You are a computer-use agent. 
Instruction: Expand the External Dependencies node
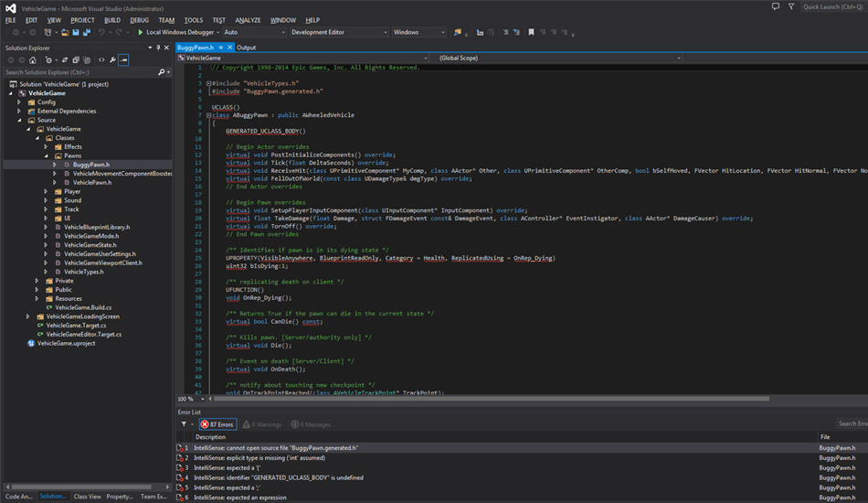click(x=19, y=111)
